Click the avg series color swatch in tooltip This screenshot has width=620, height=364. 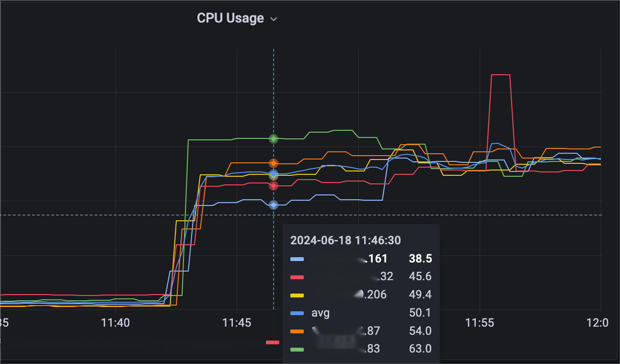(297, 313)
